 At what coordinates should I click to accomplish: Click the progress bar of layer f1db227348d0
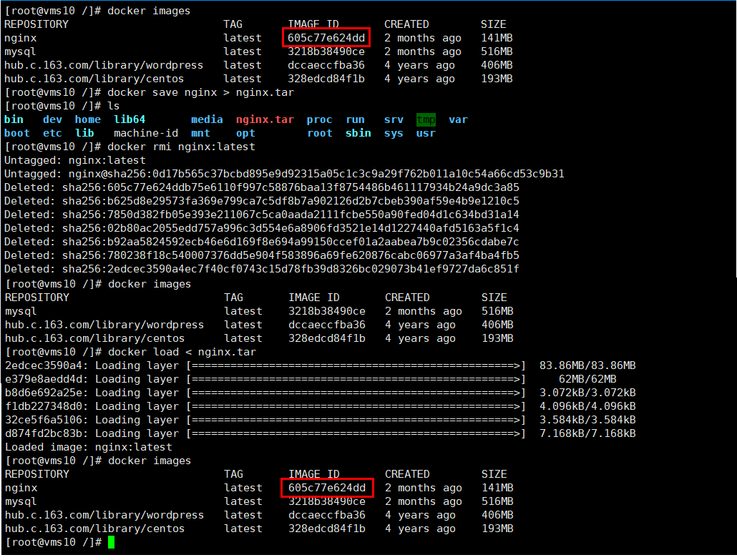(x=356, y=407)
